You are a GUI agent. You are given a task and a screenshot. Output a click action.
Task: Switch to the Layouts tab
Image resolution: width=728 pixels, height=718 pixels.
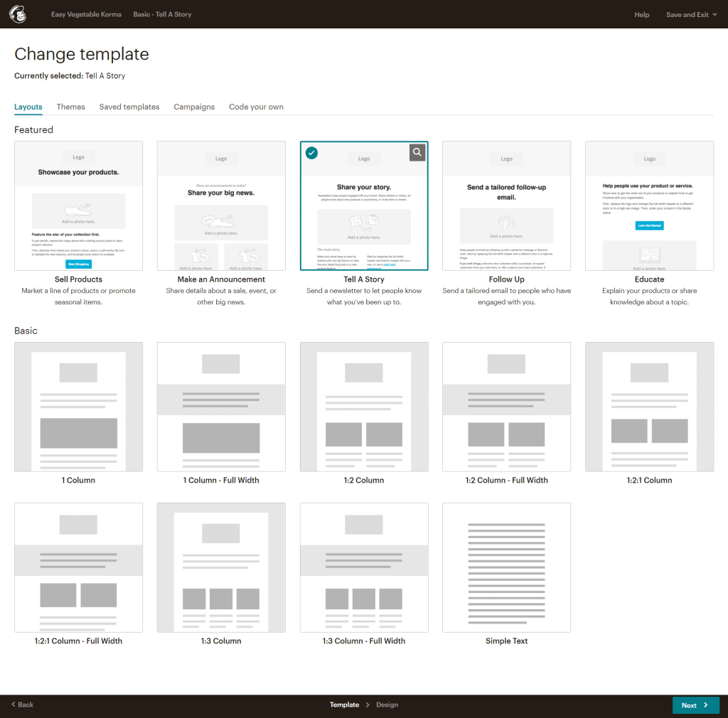28,107
